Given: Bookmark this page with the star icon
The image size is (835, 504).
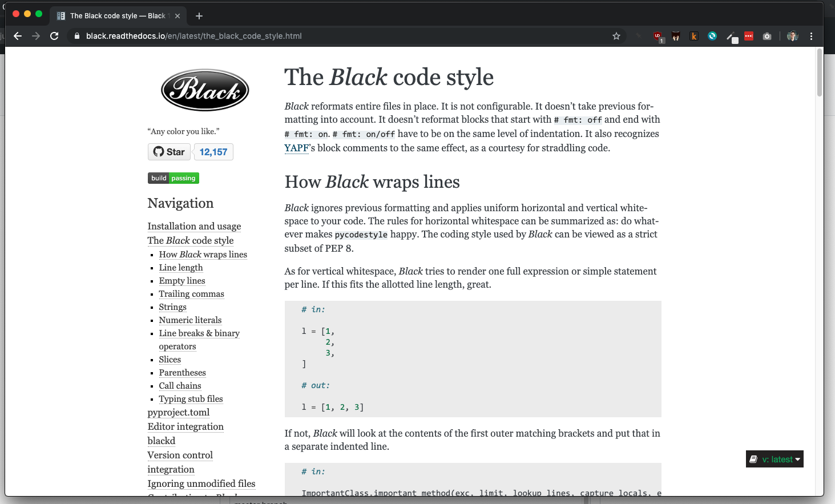Looking at the screenshot, I should (x=616, y=35).
